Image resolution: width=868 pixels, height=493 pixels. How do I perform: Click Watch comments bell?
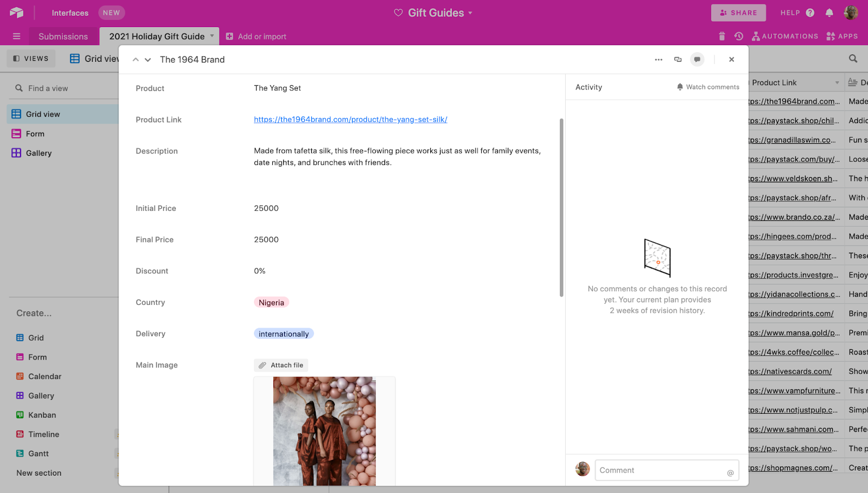[708, 87]
